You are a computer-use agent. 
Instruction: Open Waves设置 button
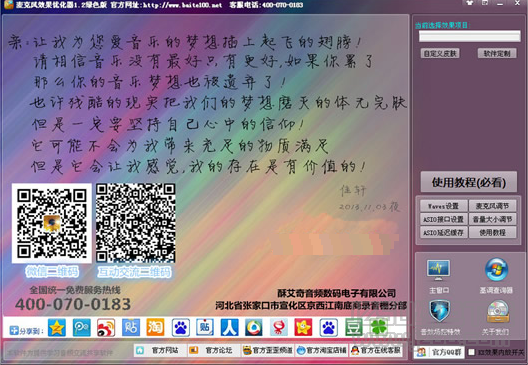(443, 206)
